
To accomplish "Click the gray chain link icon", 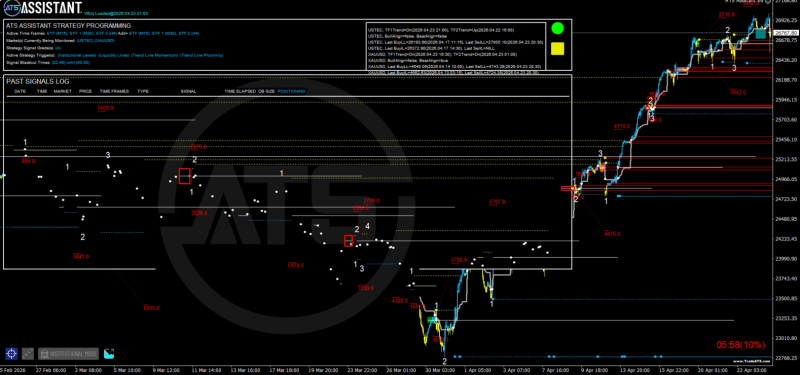I will point(28,353).
